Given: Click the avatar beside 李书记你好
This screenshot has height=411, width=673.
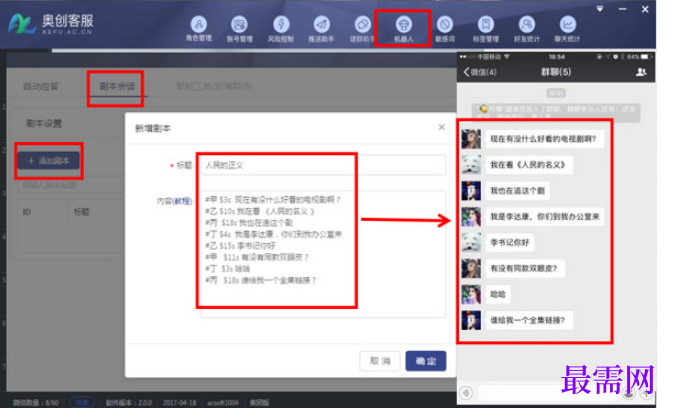Looking at the screenshot, I should click(x=471, y=242).
